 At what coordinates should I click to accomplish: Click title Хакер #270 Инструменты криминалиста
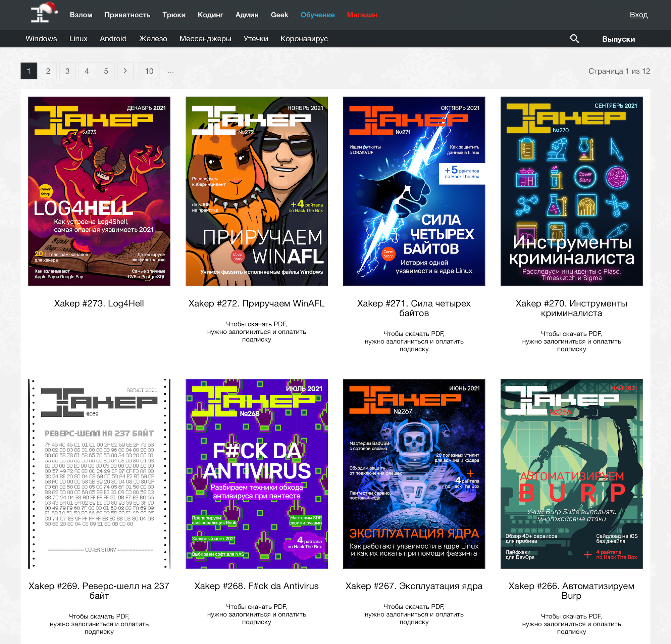571,308
